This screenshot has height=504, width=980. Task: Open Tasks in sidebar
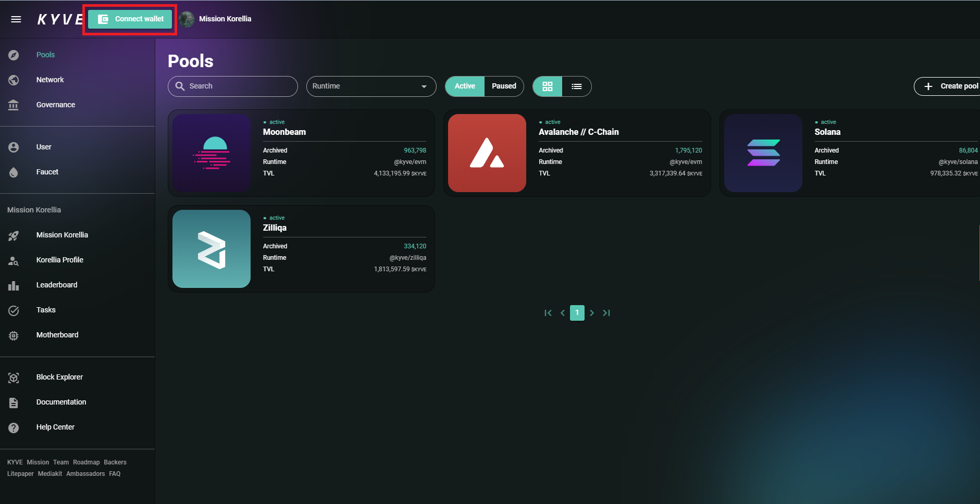[46, 310]
